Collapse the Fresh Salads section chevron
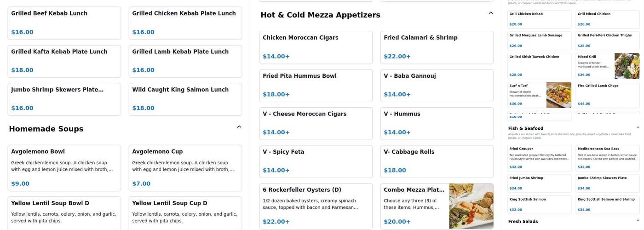The width and height of the screenshot is (644, 230). (x=638, y=221)
